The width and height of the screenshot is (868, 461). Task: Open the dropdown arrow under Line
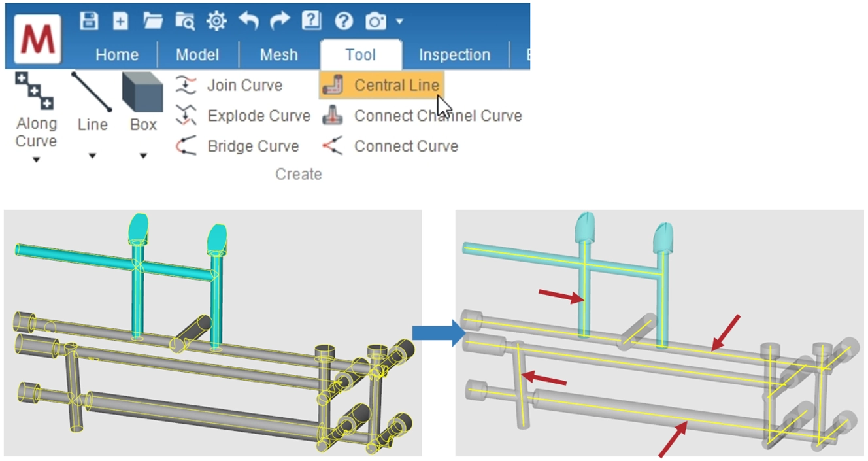pos(92,156)
